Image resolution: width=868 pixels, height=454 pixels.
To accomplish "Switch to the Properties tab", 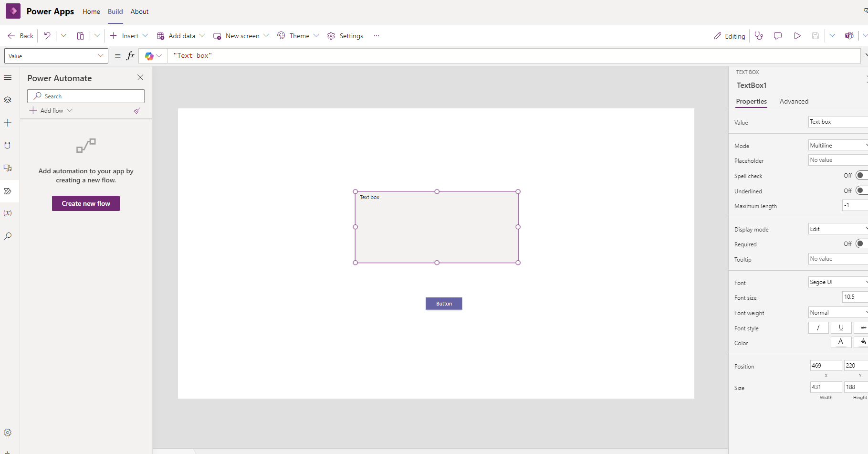I will 751,101.
